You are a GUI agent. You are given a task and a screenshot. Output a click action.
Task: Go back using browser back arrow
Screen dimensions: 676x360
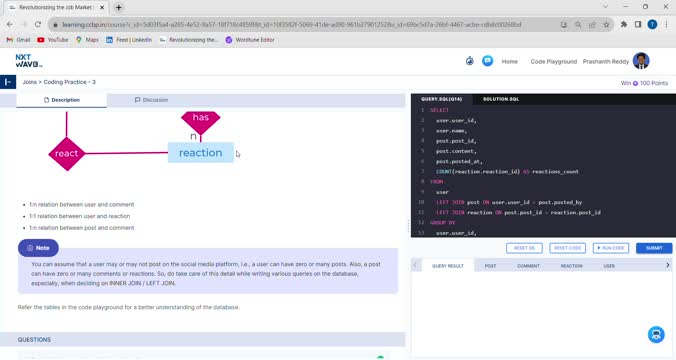[9, 25]
